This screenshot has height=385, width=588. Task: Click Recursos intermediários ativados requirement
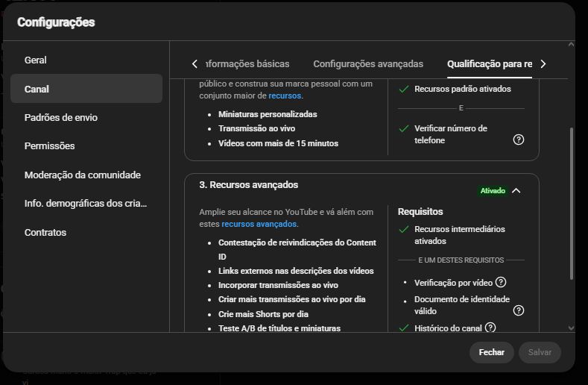[x=459, y=235]
